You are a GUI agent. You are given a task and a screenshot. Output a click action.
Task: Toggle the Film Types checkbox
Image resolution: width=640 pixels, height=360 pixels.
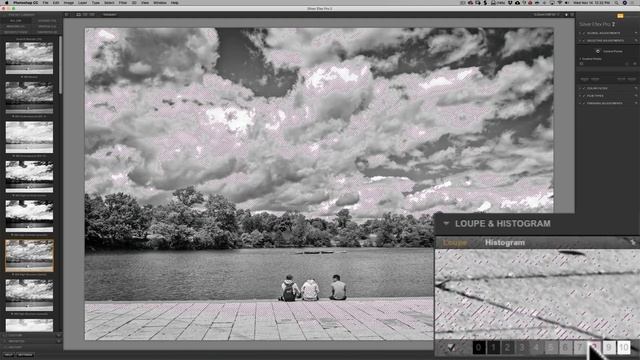pos(584,96)
